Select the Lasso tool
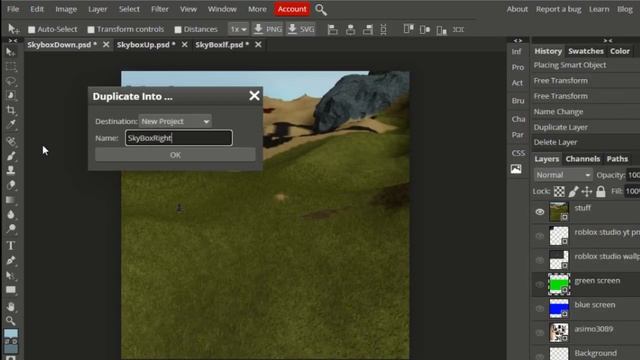Viewport: 640px width, 360px height. (11, 81)
